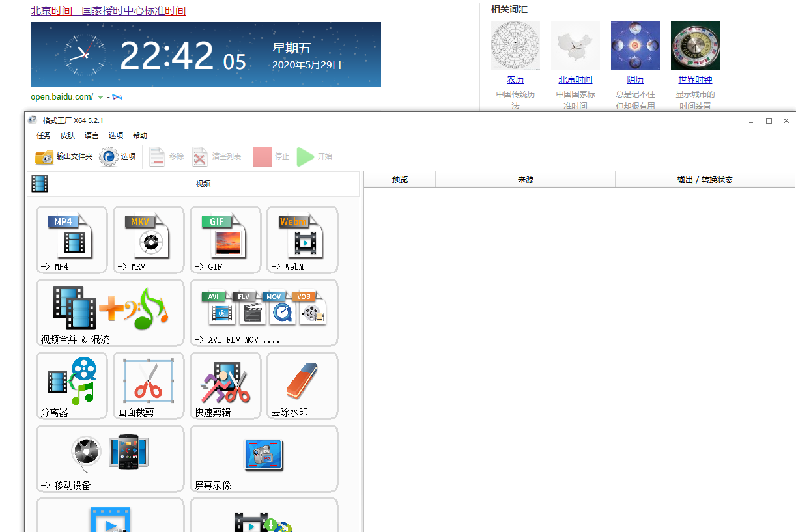Open the 世界时钟 related term link
Viewport: 796px width, 532px height.
click(x=695, y=79)
